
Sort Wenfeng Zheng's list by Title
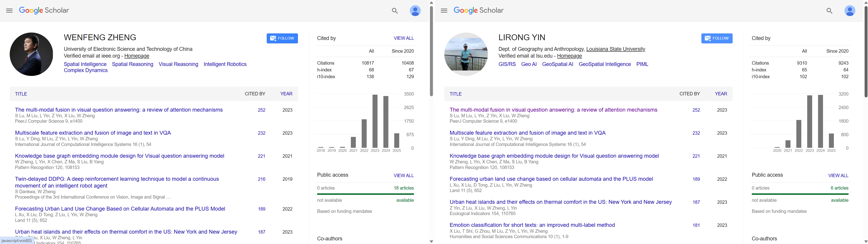click(21, 94)
